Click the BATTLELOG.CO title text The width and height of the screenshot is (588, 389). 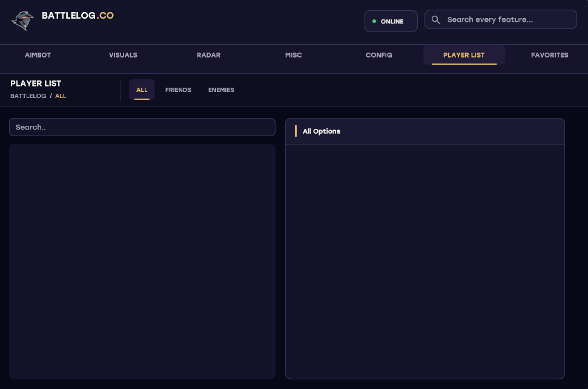coord(78,15)
